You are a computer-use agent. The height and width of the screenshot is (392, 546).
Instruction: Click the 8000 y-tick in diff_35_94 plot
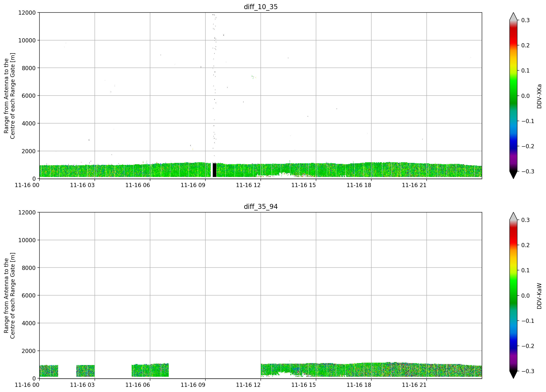point(29,268)
